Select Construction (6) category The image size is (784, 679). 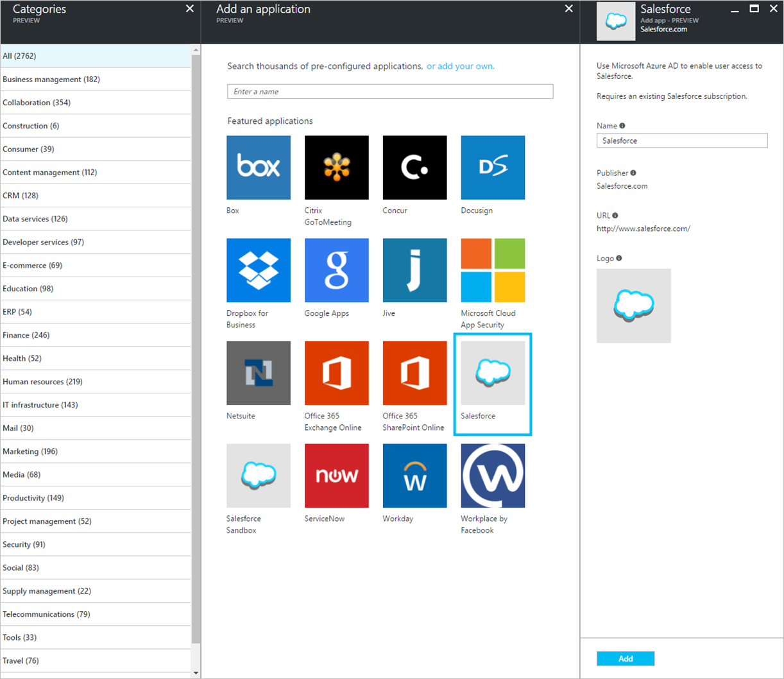point(96,126)
